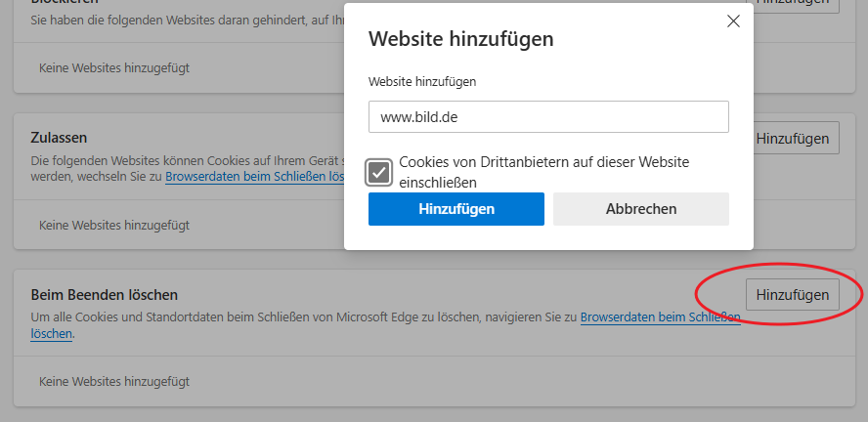This screenshot has width=868, height=422.
Task: Close the Website hinzufügen dialog with X
Action: pos(733,21)
